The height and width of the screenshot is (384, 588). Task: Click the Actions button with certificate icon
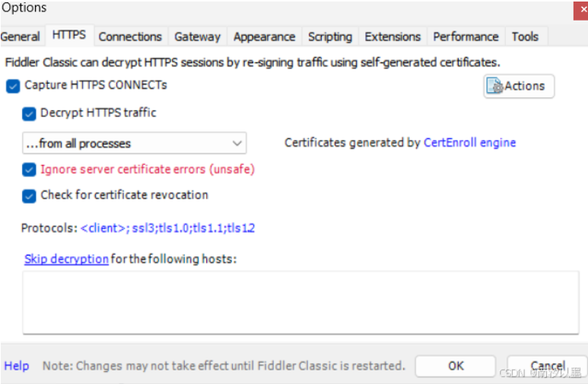[519, 87]
